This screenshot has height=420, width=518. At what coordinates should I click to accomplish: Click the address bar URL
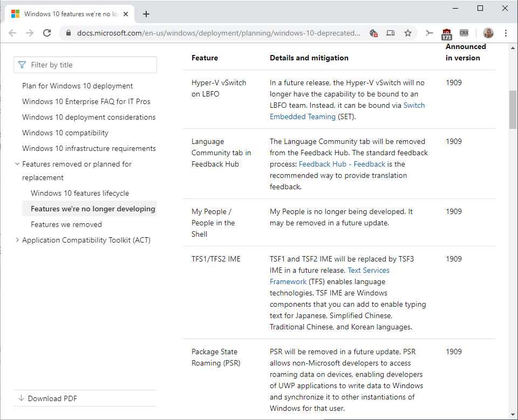coord(219,33)
